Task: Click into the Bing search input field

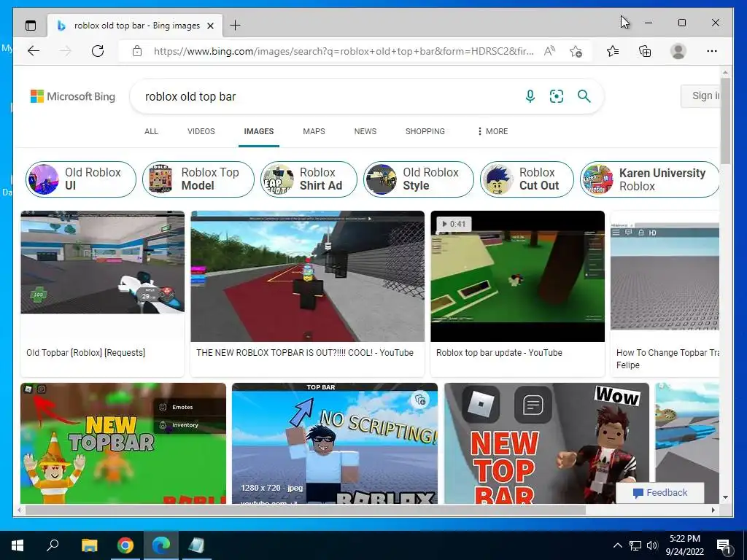Action: click(329, 97)
